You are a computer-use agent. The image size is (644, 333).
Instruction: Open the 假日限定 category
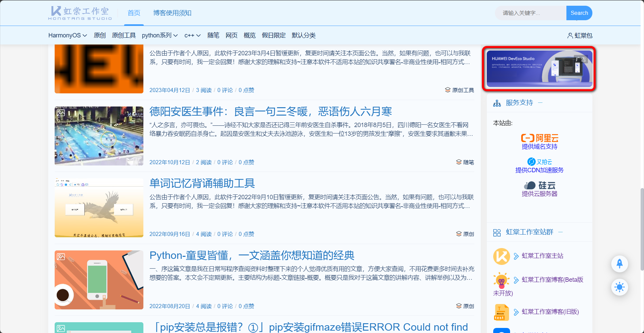(274, 35)
